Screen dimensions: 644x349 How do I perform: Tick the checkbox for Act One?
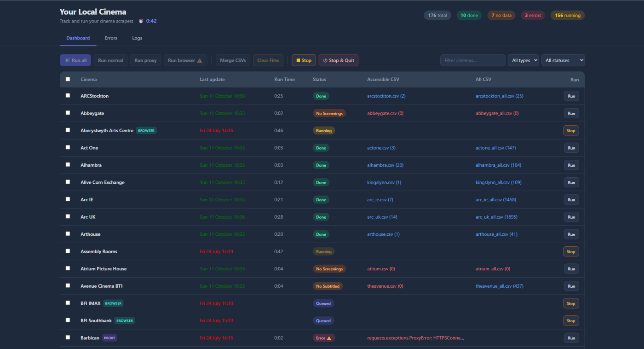click(68, 147)
